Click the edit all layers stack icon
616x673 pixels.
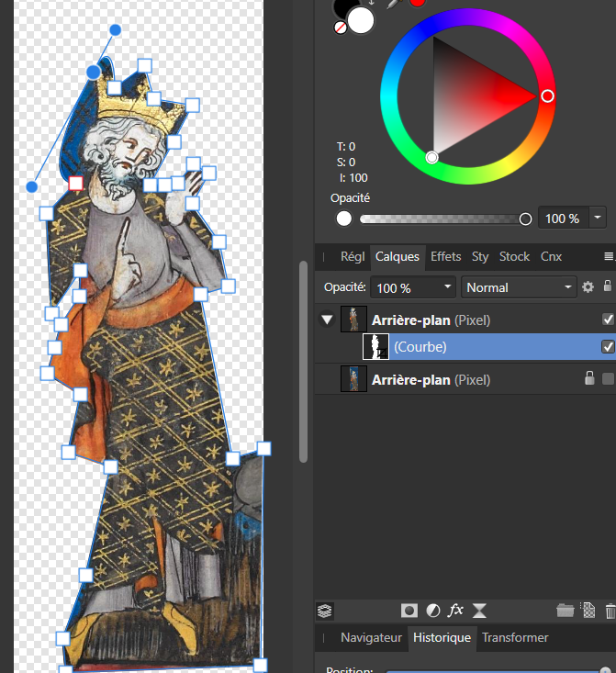pyautogui.click(x=325, y=611)
